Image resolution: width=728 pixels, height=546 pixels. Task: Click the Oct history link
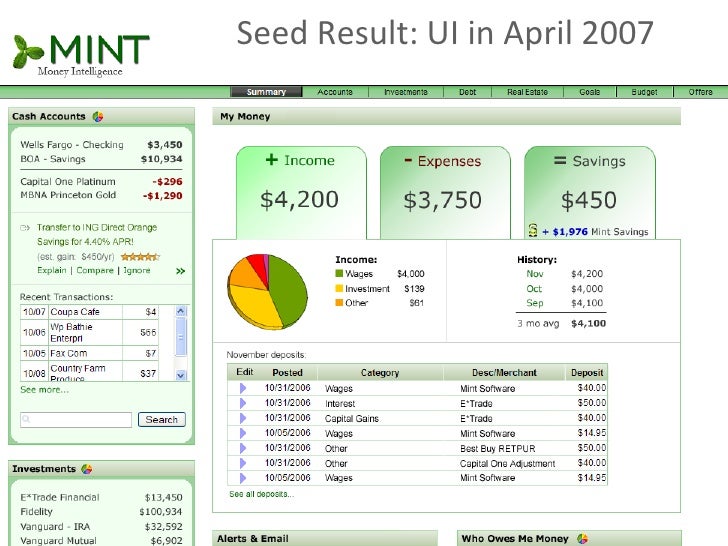pos(534,289)
